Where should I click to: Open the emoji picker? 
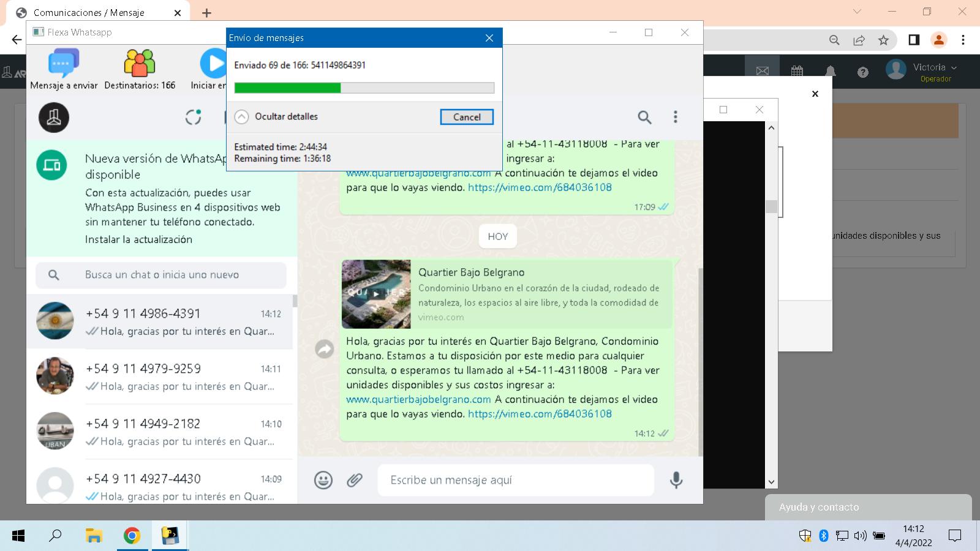(x=323, y=480)
